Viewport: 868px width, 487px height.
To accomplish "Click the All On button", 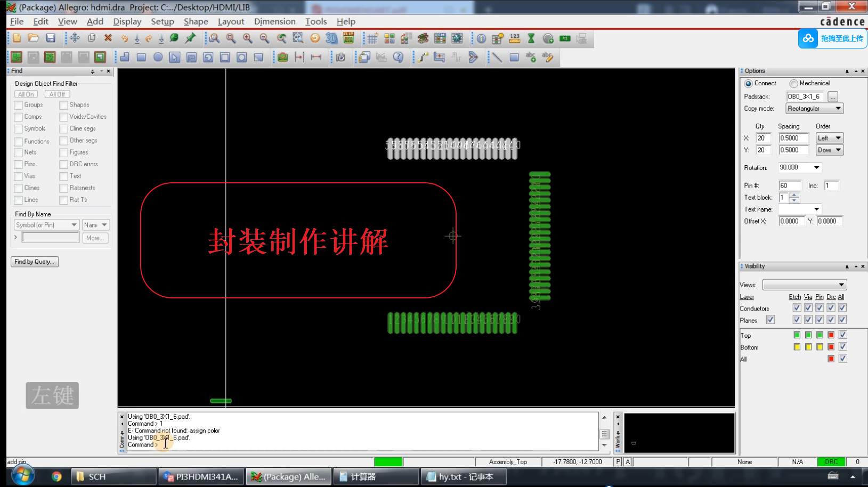I will [x=26, y=94].
